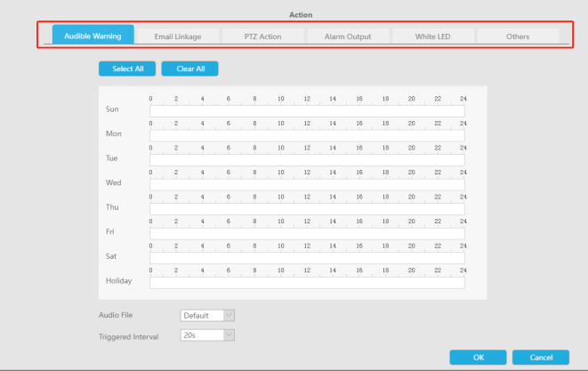Click the Saturday schedule timeline bar
The image size is (588, 371).
(307, 258)
